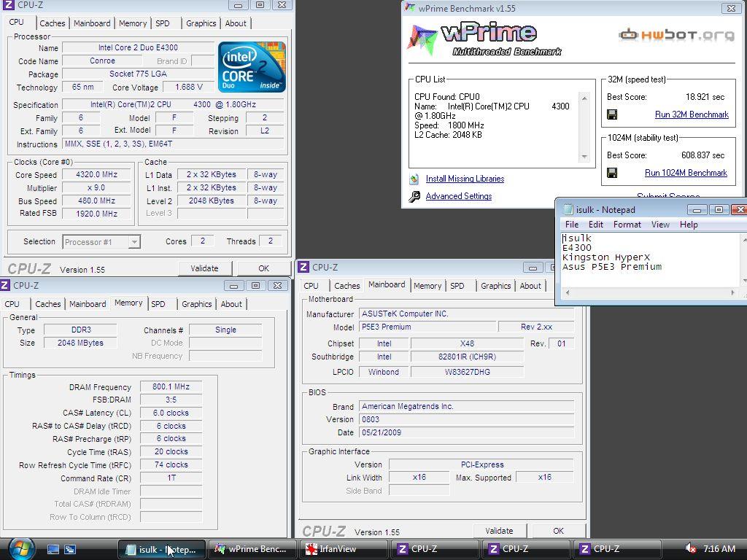
Task: Click the BIOS date 05/21/2009 field
Action: click(x=466, y=432)
